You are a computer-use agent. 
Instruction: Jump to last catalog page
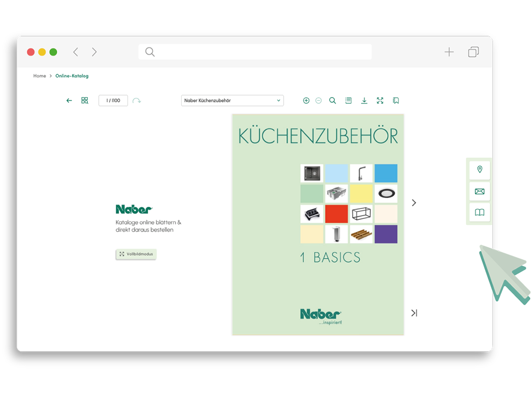pos(414,313)
